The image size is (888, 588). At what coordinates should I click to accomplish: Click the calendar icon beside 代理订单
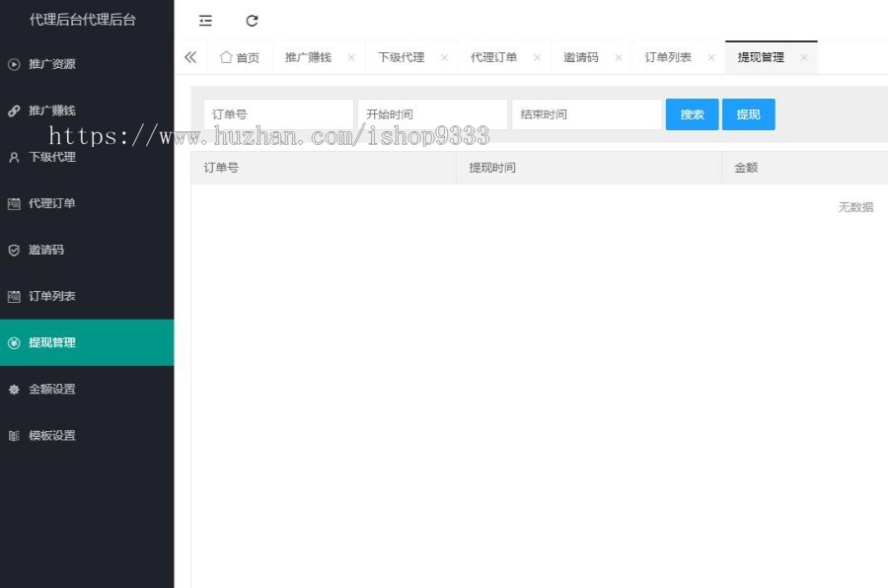point(14,203)
